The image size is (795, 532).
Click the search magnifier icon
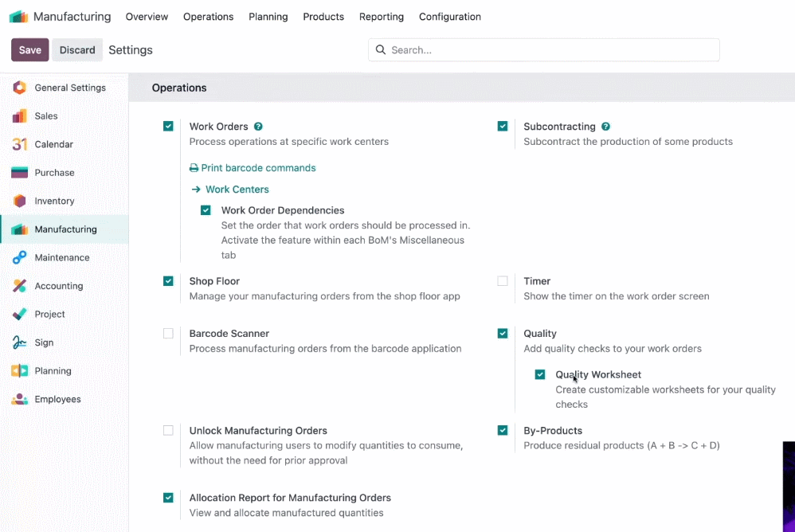pos(380,49)
